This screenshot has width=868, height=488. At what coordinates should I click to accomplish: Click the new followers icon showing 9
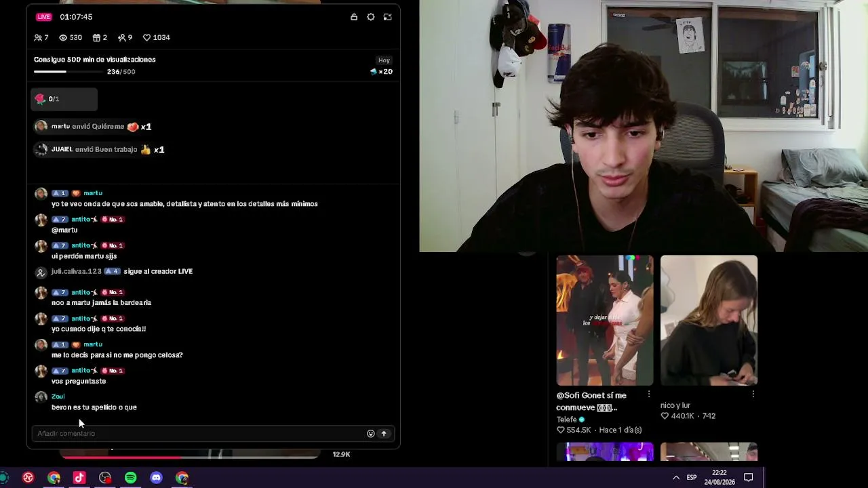tap(121, 38)
